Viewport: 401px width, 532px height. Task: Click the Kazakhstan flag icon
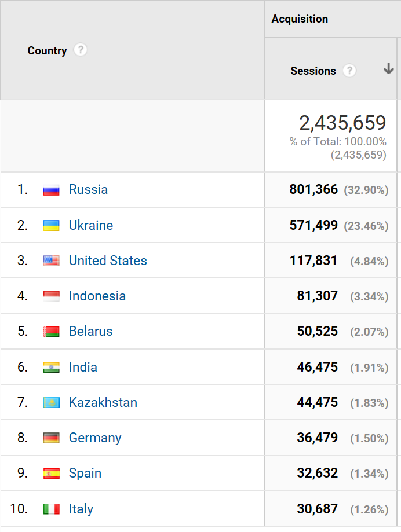52,402
